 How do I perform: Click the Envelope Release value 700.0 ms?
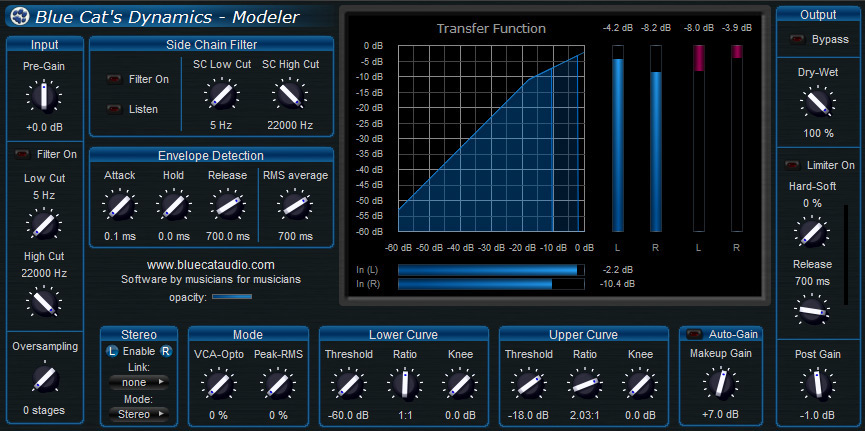(x=228, y=236)
